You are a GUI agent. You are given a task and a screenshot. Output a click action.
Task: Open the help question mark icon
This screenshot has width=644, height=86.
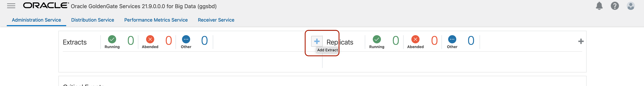(x=615, y=6)
